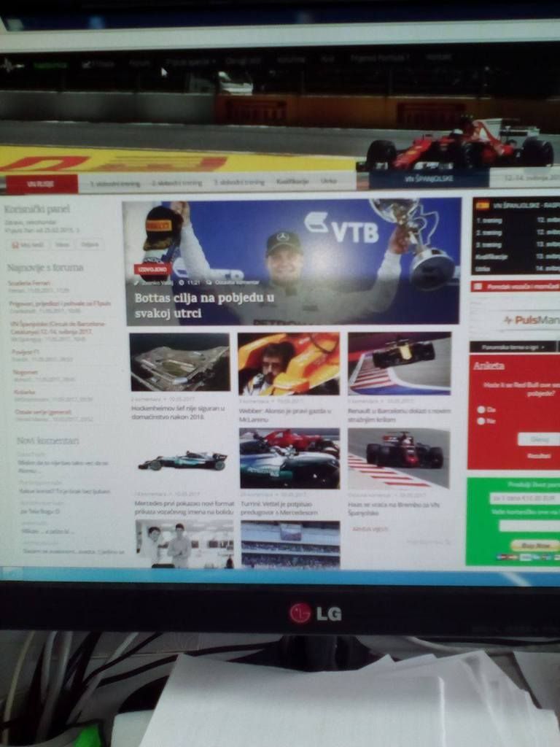Open the Utrka tab
Image resolution: width=560 pixels, height=747 pixels.
[329, 181]
